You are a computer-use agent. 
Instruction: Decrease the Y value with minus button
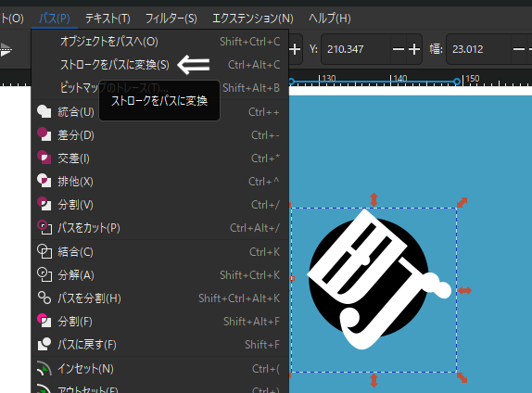(399, 49)
